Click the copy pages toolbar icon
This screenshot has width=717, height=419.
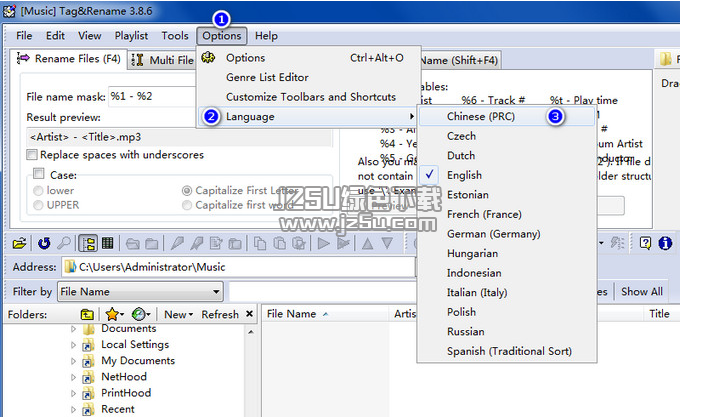260,243
